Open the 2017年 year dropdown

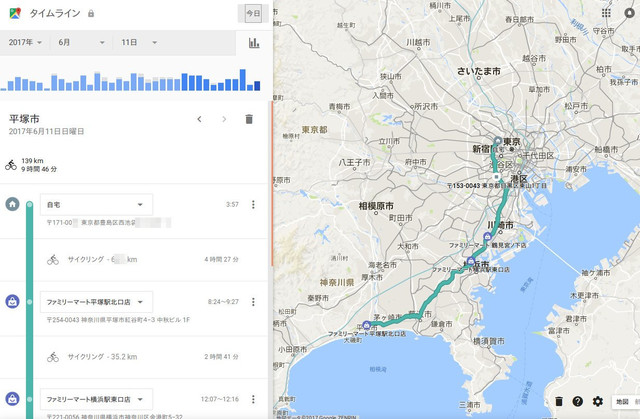tap(25, 42)
